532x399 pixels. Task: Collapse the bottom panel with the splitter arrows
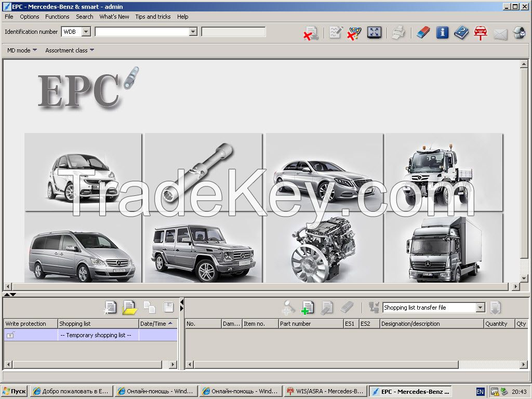10,294
